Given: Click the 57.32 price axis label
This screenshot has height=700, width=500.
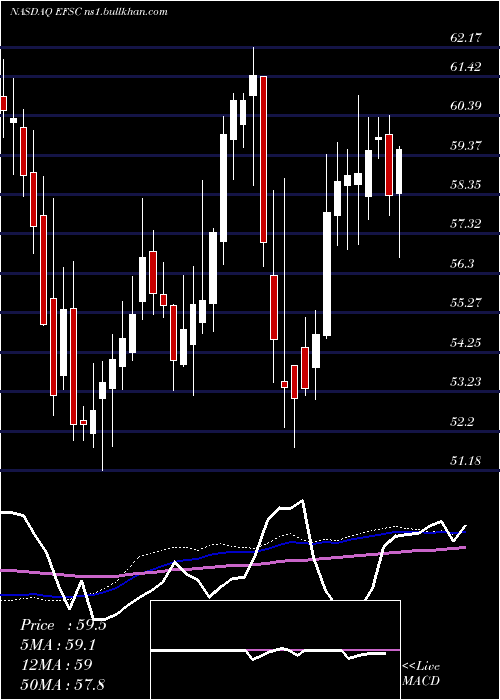Looking at the screenshot, I should coord(466,224).
